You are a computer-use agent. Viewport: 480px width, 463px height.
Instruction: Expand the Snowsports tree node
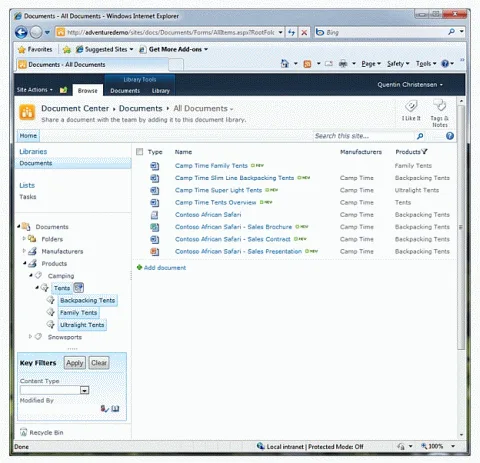[x=30, y=337]
